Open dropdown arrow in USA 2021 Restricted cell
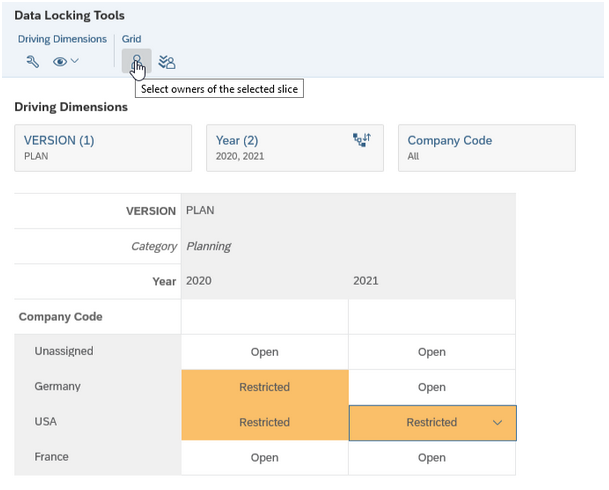Screen dimensions: 609x490 pos(498,423)
